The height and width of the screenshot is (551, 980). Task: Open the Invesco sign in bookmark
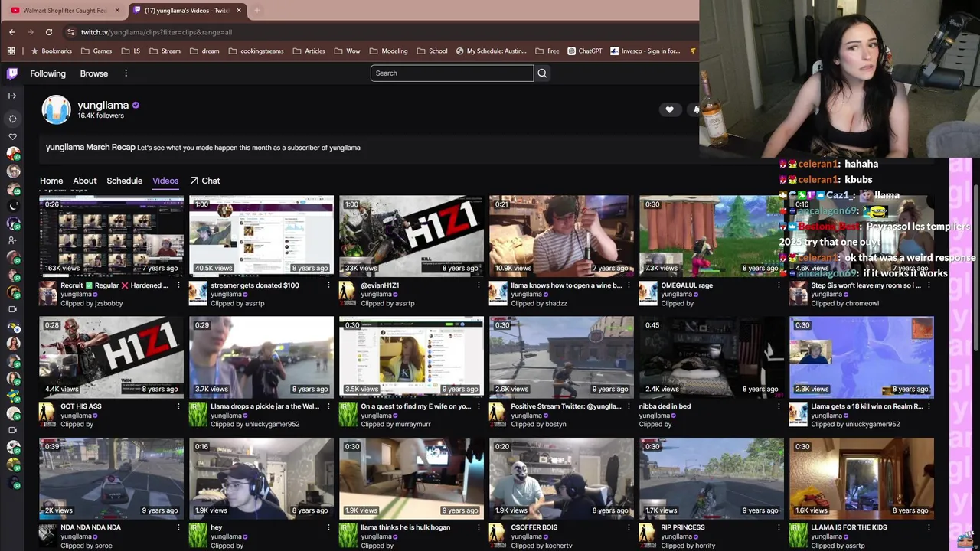645,51
